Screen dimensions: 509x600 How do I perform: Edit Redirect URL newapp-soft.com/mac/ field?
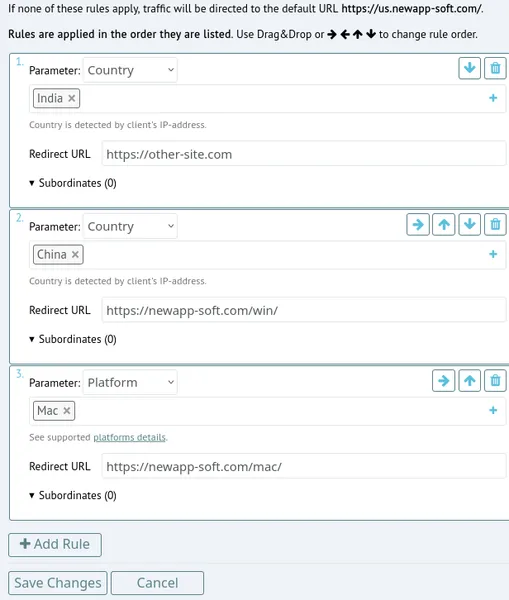coord(304,466)
